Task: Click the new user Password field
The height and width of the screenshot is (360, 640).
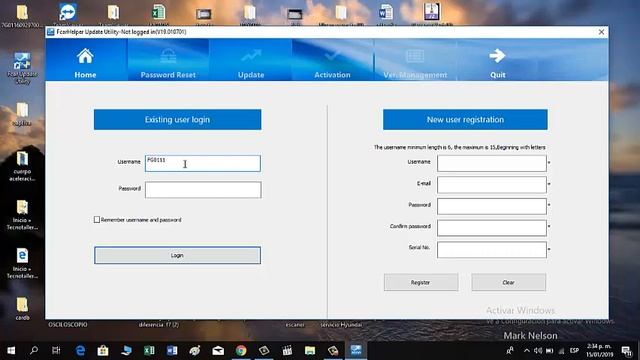Action: pos(492,206)
